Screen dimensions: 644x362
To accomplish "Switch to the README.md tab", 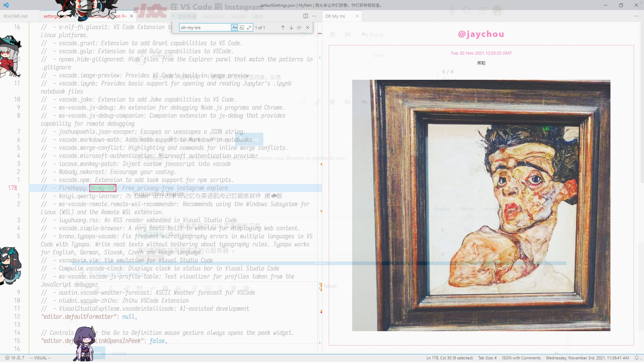I will coord(15,16).
